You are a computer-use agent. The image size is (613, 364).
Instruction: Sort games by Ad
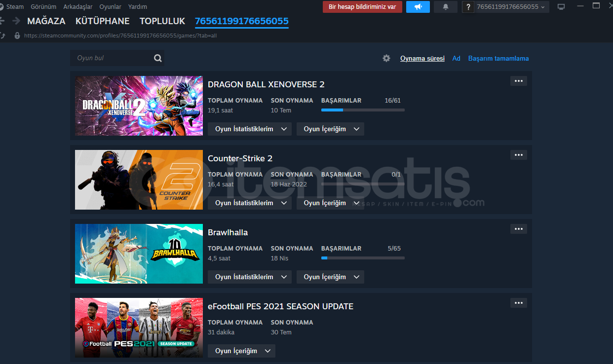(x=457, y=58)
